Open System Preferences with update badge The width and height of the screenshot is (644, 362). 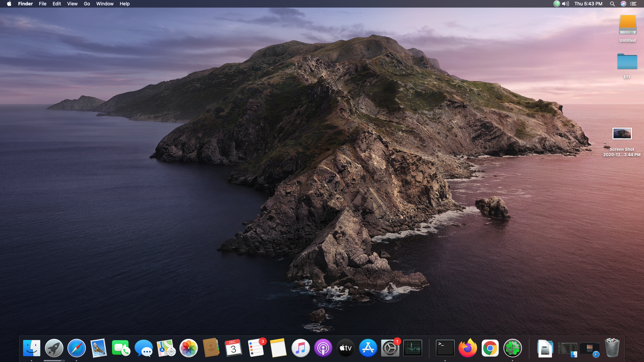(390, 348)
